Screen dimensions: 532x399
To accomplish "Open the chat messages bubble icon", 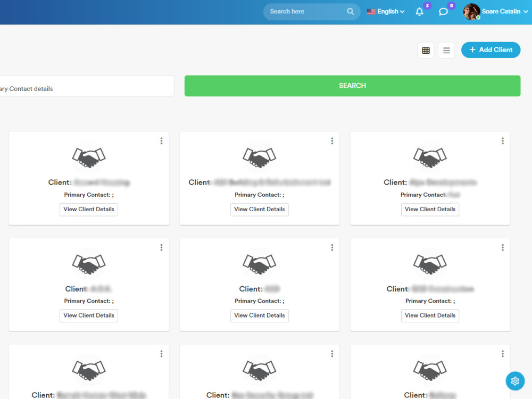I will click(x=443, y=12).
